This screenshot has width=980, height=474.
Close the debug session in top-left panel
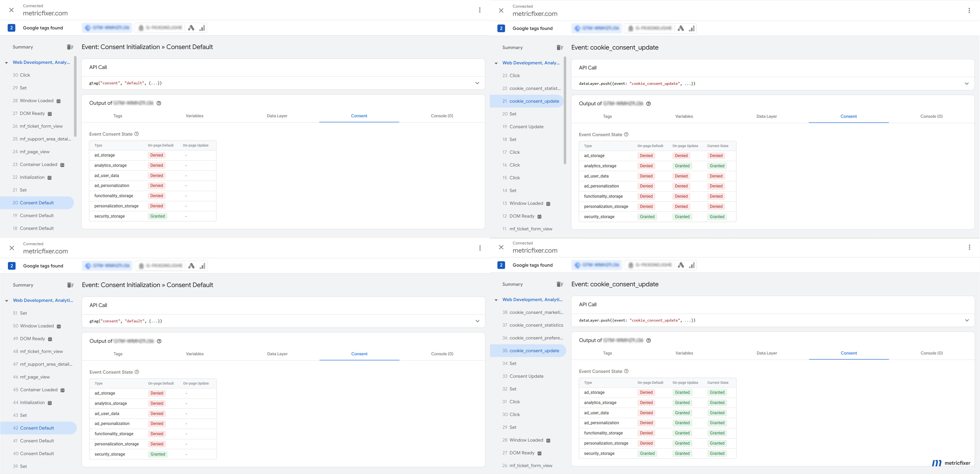(x=11, y=10)
